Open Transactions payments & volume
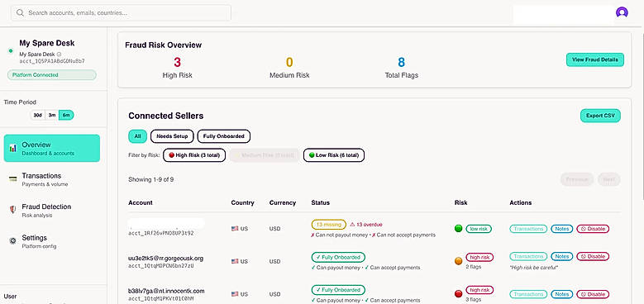This screenshot has width=644, height=304. point(52,179)
